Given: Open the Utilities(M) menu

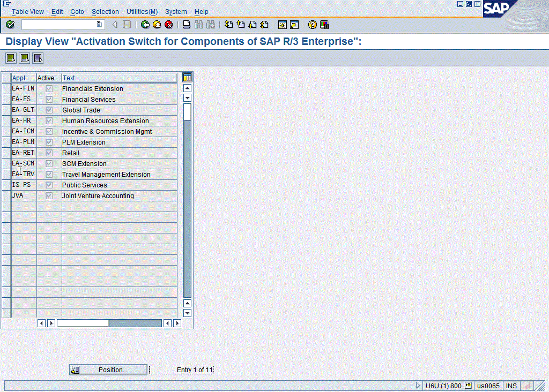Looking at the screenshot, I should (x=142, y=12).
